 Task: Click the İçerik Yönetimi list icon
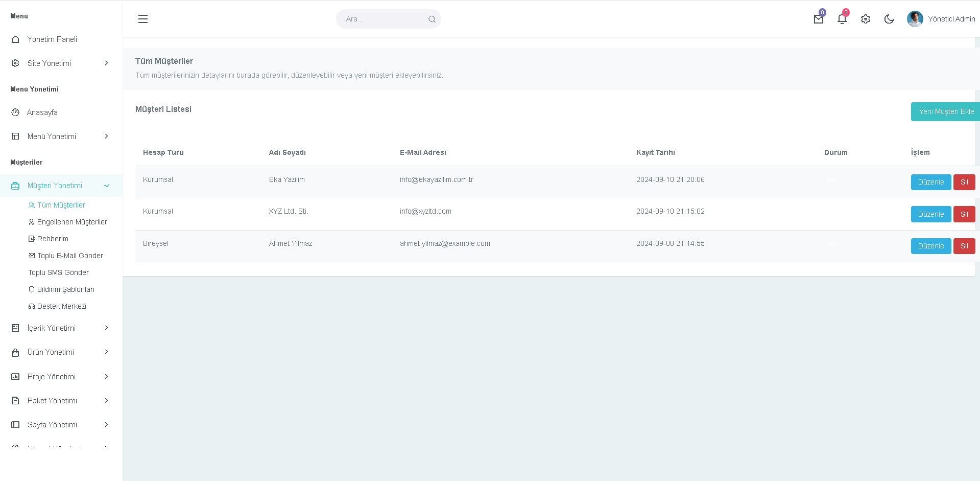pyautogui.click(x=15, y=328)
